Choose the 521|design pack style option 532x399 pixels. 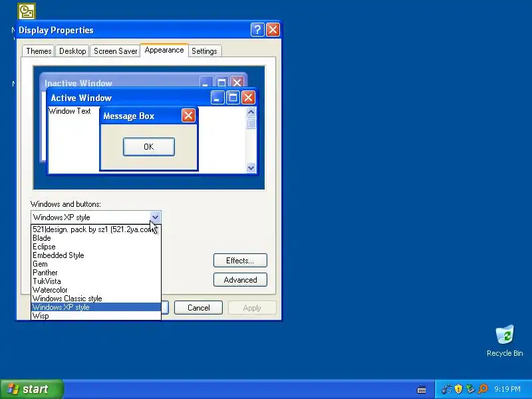tap(96, 229)
